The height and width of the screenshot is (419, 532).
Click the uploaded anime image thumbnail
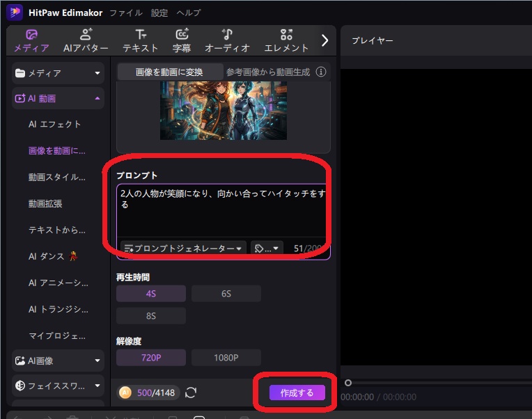(x=224, y=111)
